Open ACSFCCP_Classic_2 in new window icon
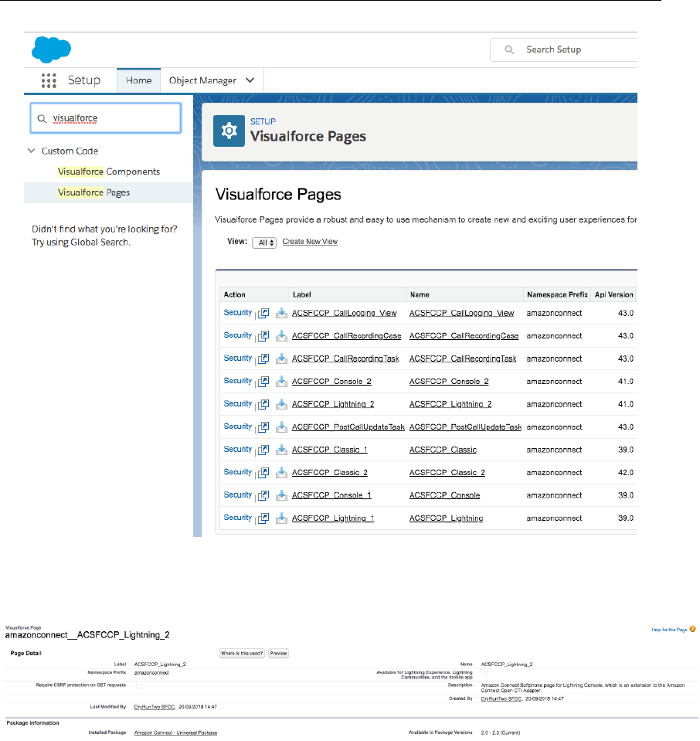The image size is (700, 741). pyautogui.click(x=263, y=472)
